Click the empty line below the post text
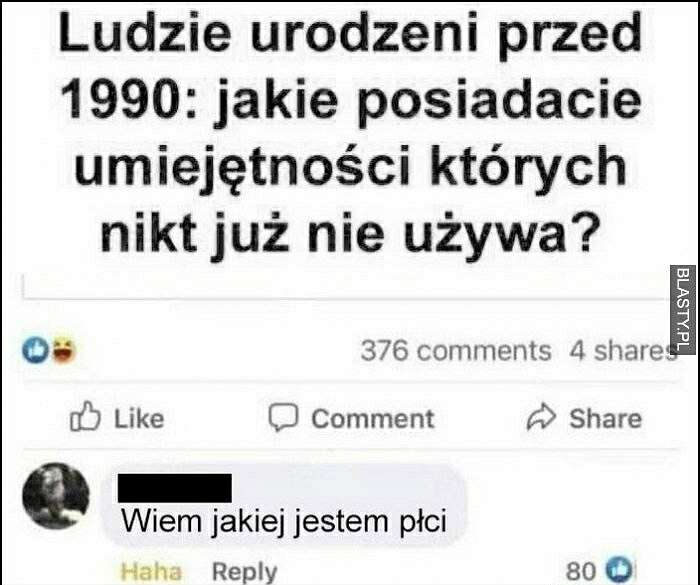 tap(344, 287)
